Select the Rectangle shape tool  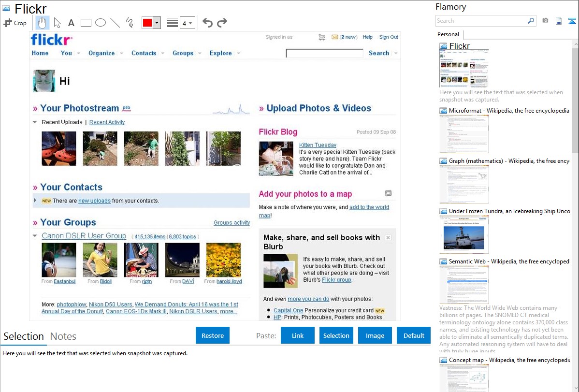pyautogui.click(x=86, y=23)
